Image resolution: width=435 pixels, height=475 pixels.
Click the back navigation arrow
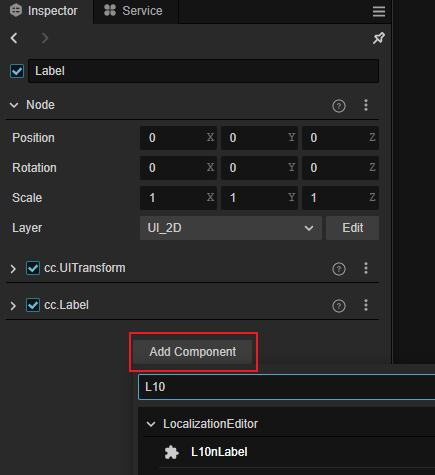(x=14, y=38)
